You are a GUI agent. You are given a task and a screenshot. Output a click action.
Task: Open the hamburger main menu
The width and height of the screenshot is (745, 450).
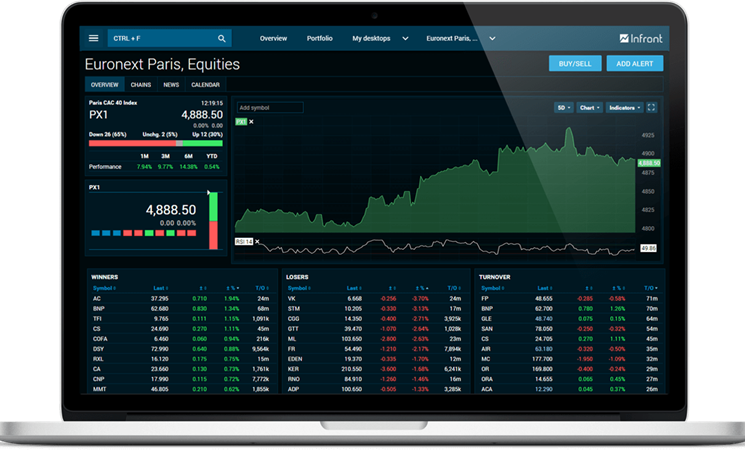coord(94,38)
